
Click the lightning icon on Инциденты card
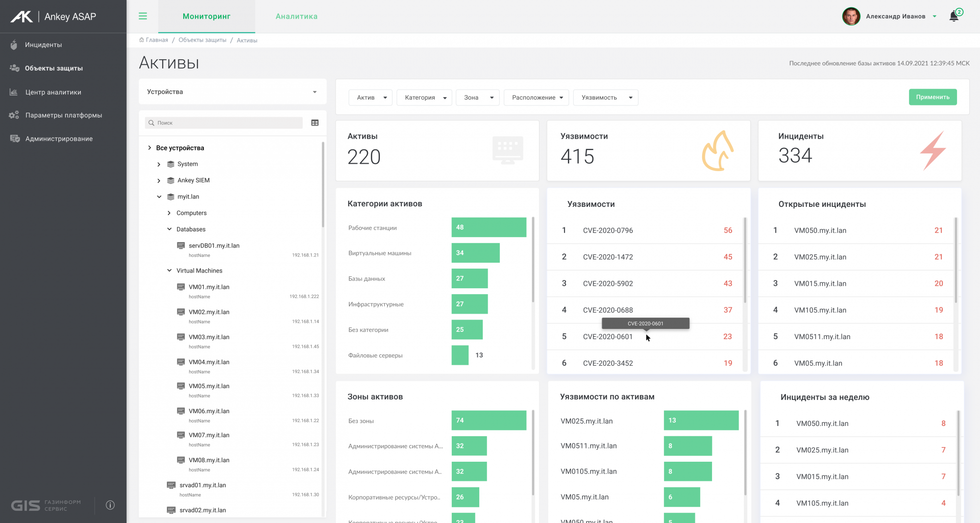[933, 150]
